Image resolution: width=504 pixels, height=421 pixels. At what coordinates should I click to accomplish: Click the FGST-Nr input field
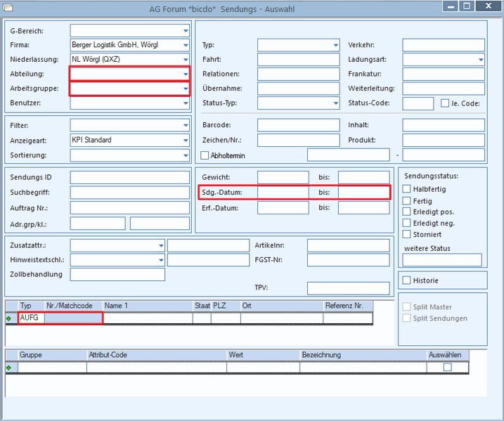click(x=349, y=260)
